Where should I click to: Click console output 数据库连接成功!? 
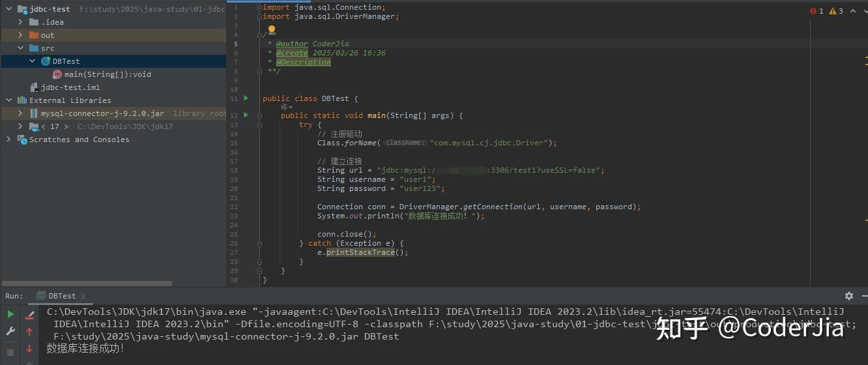85,349
